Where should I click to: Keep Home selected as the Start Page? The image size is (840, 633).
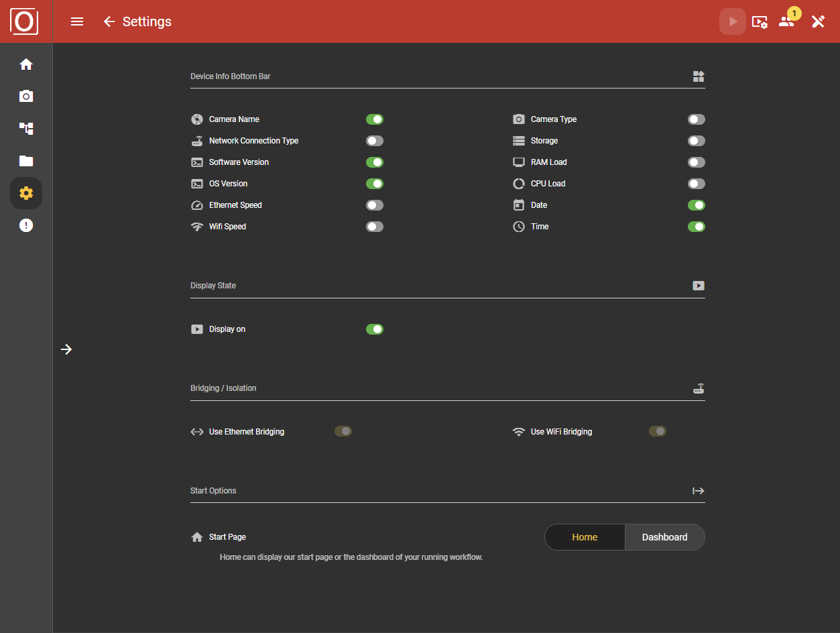point(584,536)
